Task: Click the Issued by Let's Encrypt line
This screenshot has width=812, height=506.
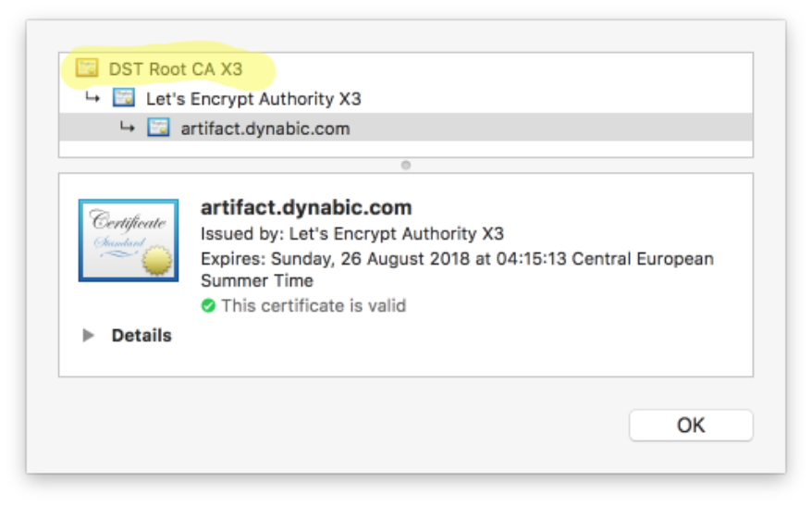Action: [x=352, y=234]
